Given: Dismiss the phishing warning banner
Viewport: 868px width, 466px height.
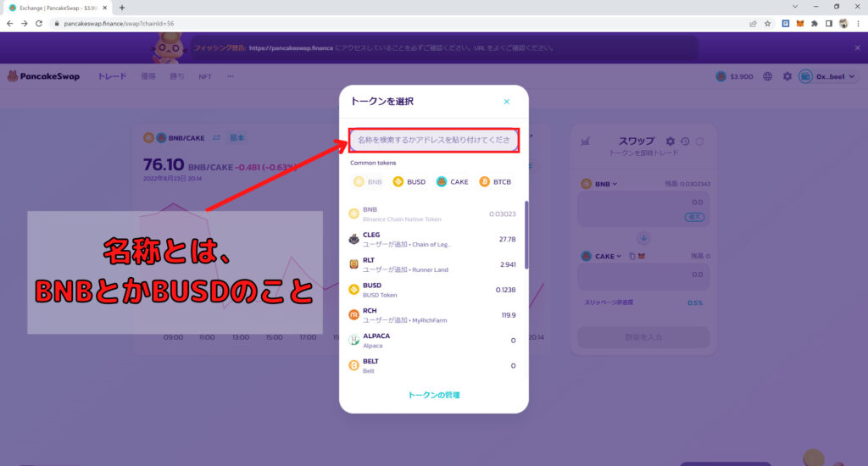Looking at the screenshot, I should (858, 48).
